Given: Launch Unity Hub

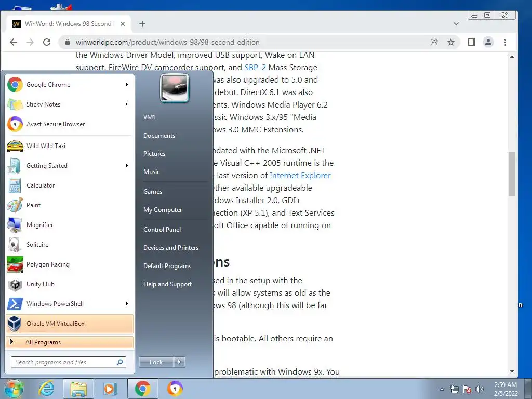Looking at the screenshot, I should [70, 284].
